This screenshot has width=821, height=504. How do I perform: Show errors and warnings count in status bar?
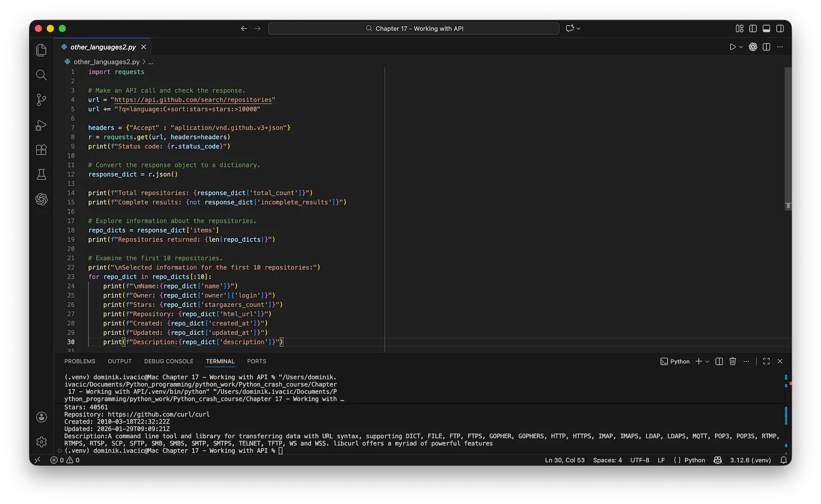pyautogui.click(x=65, y=460)
